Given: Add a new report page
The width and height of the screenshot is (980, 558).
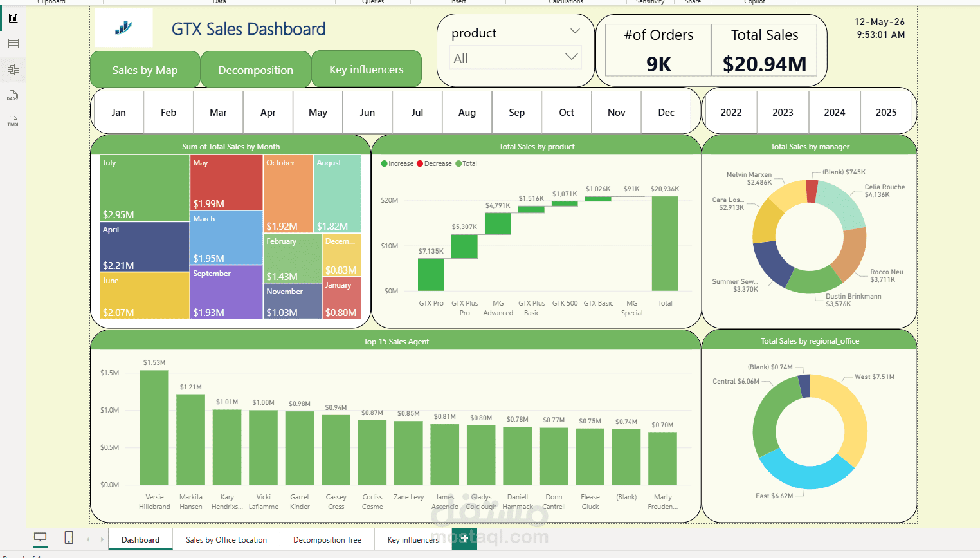Looking at the screenshot, I should (464, 539).
